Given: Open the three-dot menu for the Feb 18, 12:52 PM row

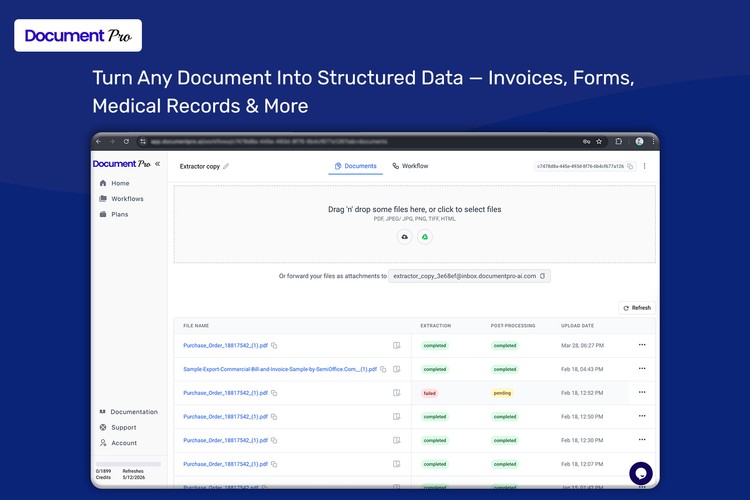Looking at the screenshot, I should pyautogui.click(x=642, y=392).
